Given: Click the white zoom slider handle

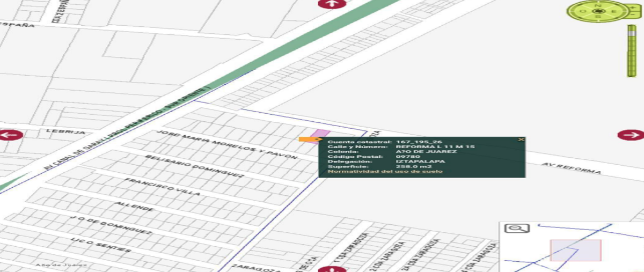Looking at the screenshot, I should point(632,33).
